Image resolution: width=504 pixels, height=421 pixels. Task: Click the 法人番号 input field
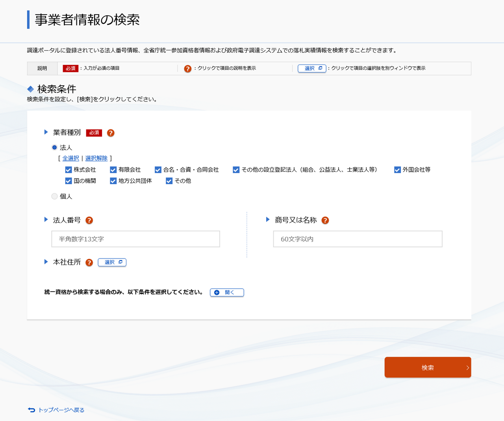click(x=135, y=239)
